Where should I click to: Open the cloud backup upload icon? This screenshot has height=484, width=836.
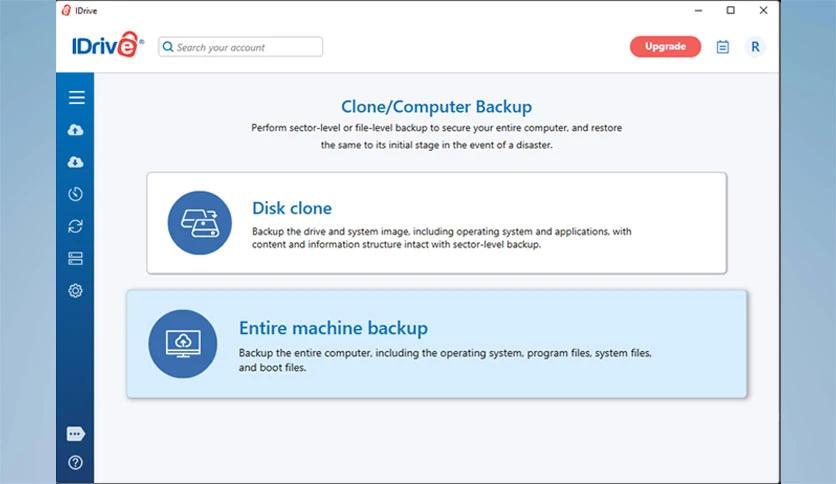(x=75, y=130)
